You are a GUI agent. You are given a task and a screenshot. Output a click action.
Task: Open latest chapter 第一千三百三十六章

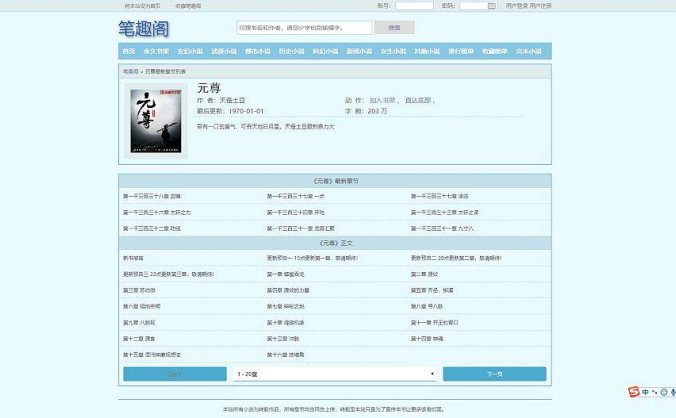[x=157, y=212]
